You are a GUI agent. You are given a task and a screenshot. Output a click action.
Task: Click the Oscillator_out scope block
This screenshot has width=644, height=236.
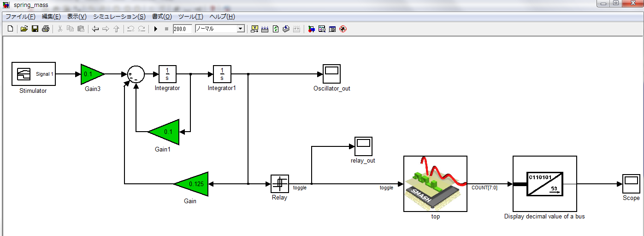(x=331, y=74)
